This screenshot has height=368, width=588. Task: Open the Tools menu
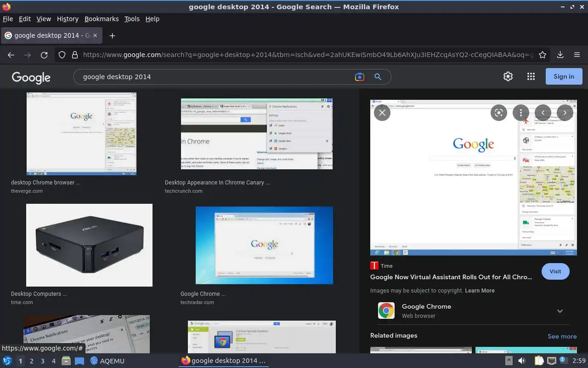tap(132, 19)
